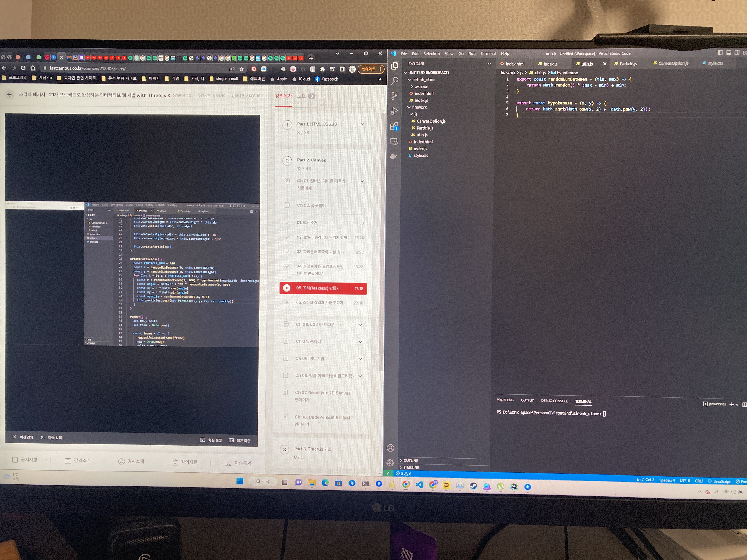Switch to the PROBLEMS panel tab
This screenshot has height=560, width=747.
[x=505, y=400]
